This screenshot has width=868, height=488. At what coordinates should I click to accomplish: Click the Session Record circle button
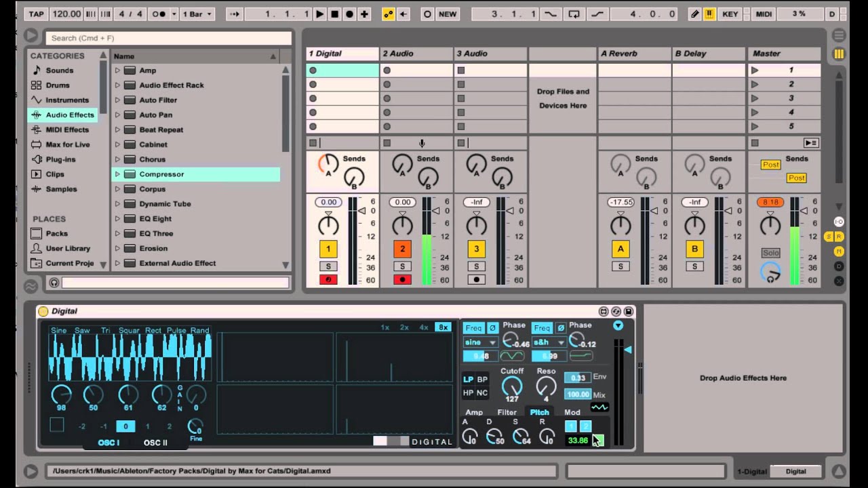click(427, 14)
